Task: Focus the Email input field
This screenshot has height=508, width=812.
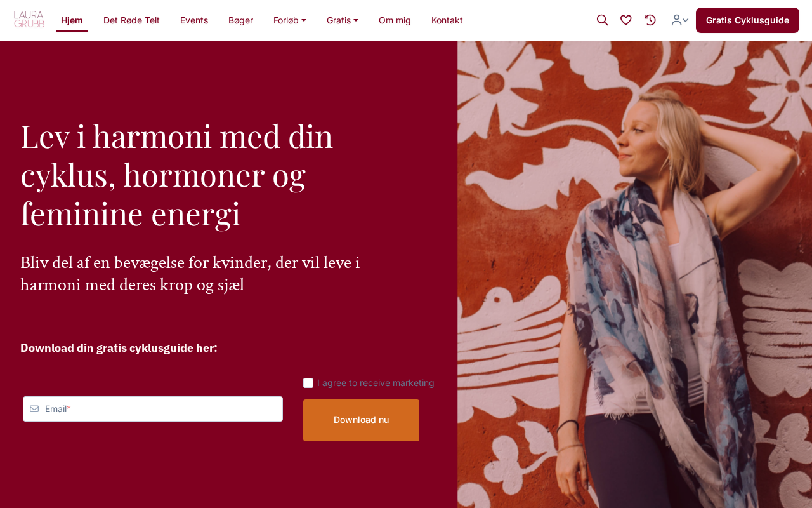Action: (153, 409)
